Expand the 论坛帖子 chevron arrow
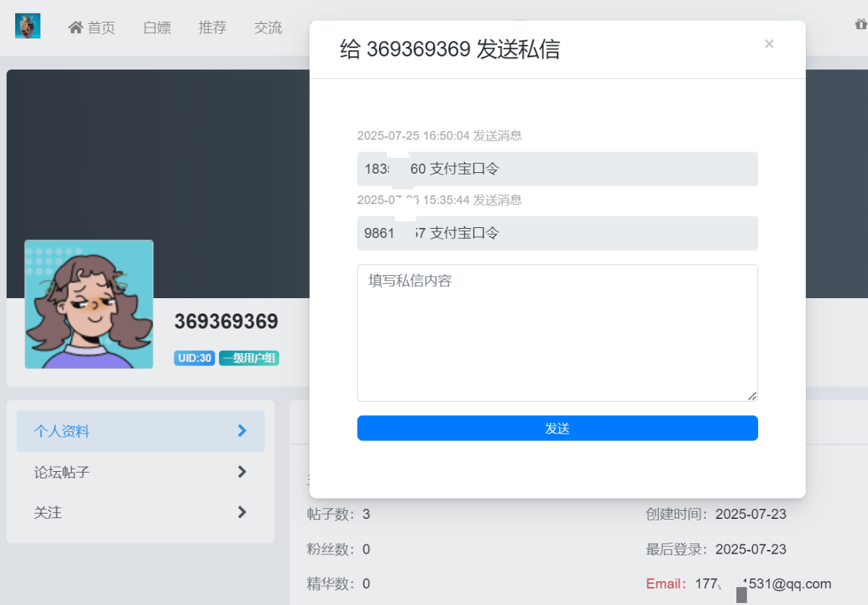Viewport: 868px width, 605px height. tap(242, 472)
